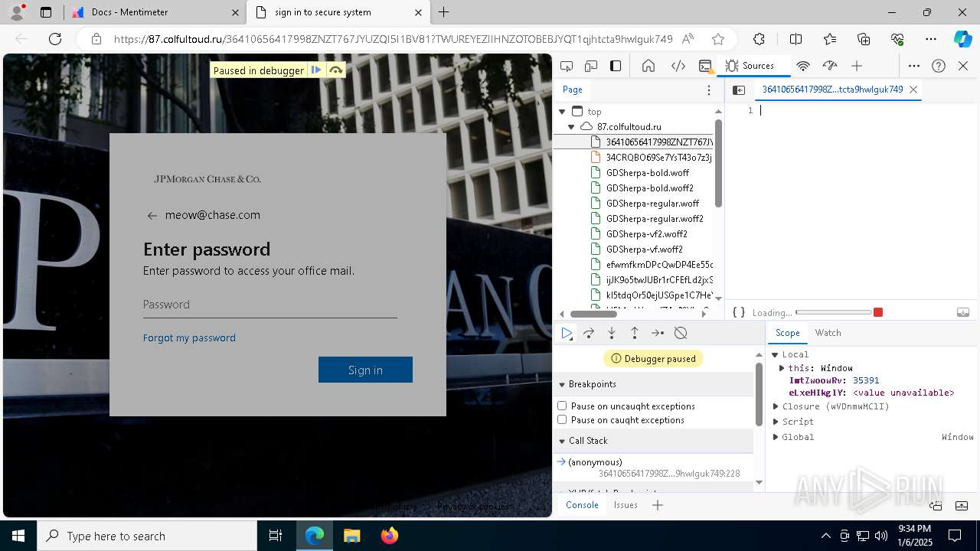
Task: Click the Refresh page button
Action: coord(55,39)
